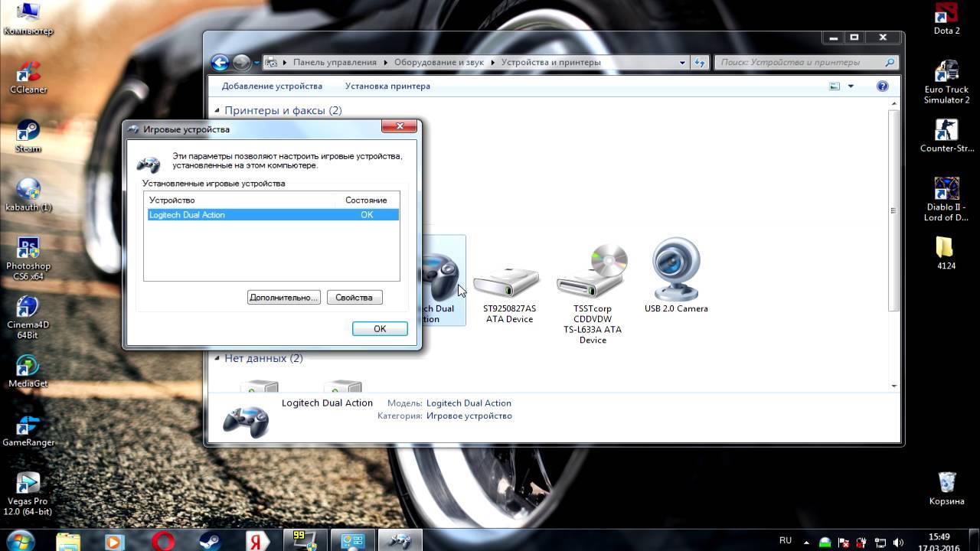Select the Photoshop CS6 x64 shortcut
Viewport: 980px width, 551px height.
(x=28, y=259)
